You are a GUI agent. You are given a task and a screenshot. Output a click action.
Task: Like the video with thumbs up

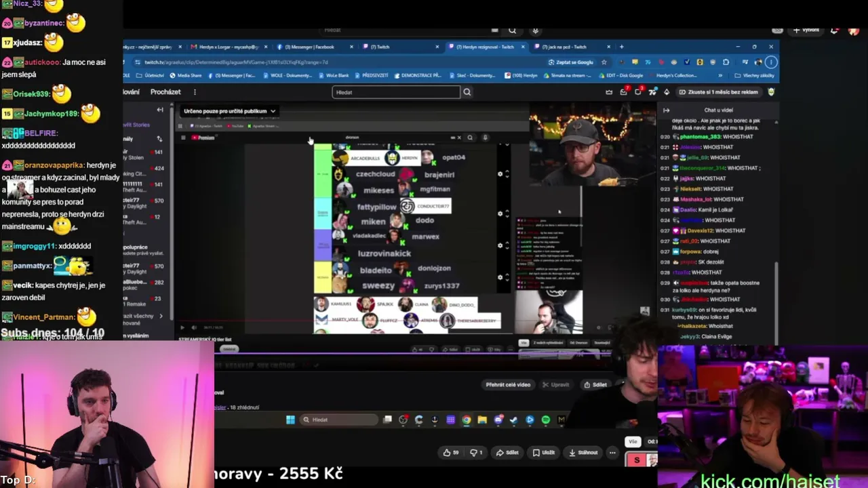[450, 453]
